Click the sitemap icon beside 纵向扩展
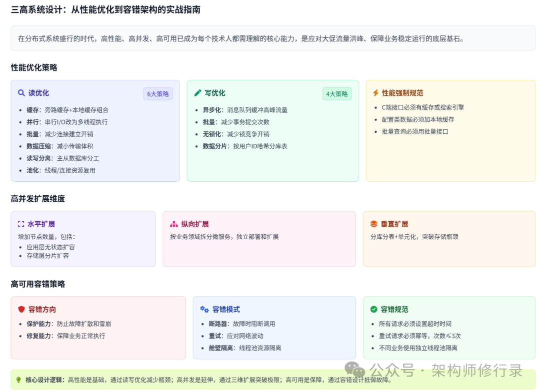540x392 pixels. [174, 224]
